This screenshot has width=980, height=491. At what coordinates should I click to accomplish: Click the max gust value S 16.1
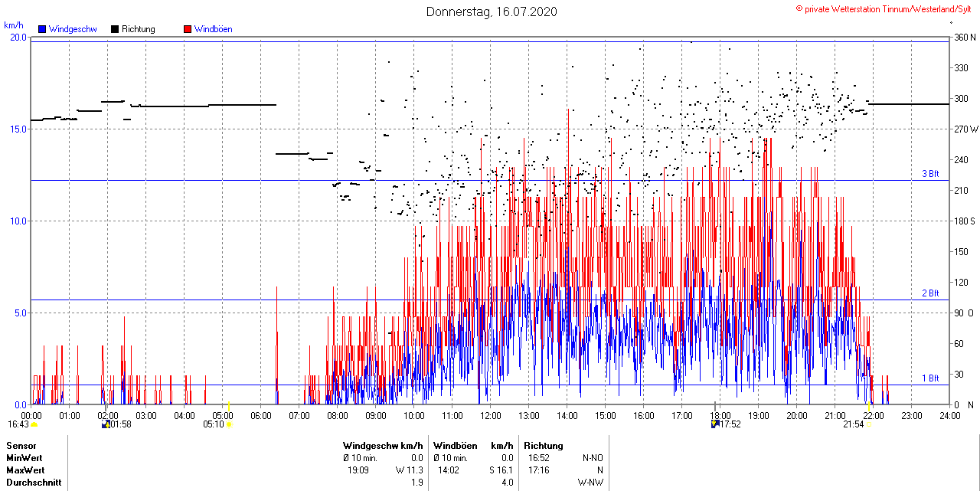point(501,470)
